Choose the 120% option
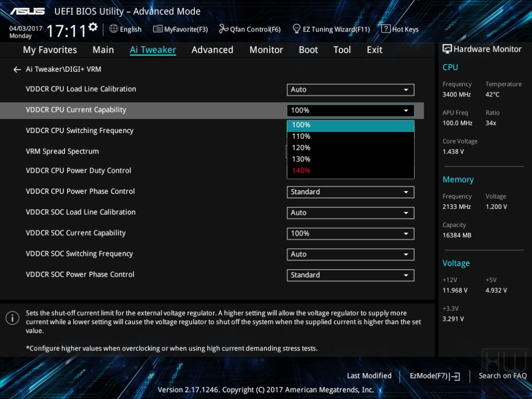This screenshot has height=399, width=532. click(350, 148)
